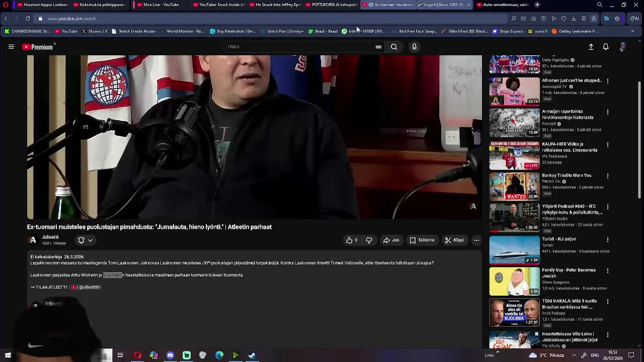Open options for Family Guy video
The height and width of the screenshot is (362, 644).
[x=608, y=270]
